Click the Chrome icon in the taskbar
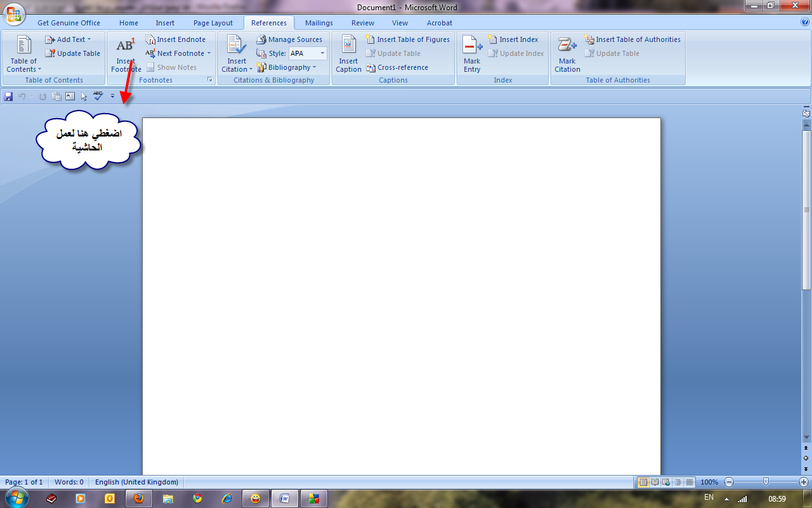The height and width of the screenshot is (508, 812). (x=198, y=498)
